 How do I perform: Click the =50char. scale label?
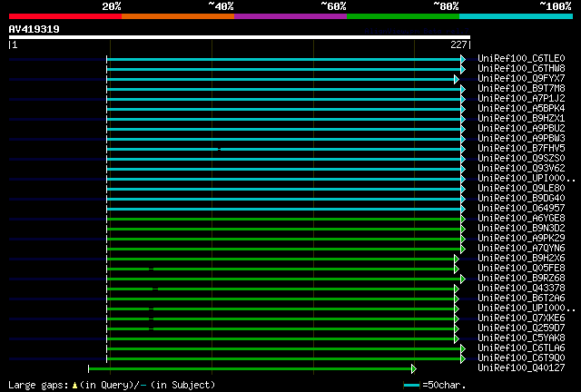(x=444, y=386)
